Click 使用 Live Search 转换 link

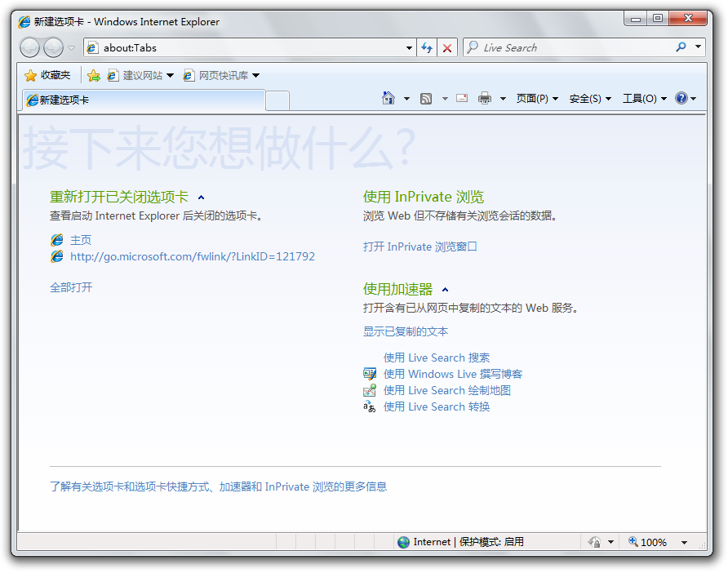pos(437,406)
